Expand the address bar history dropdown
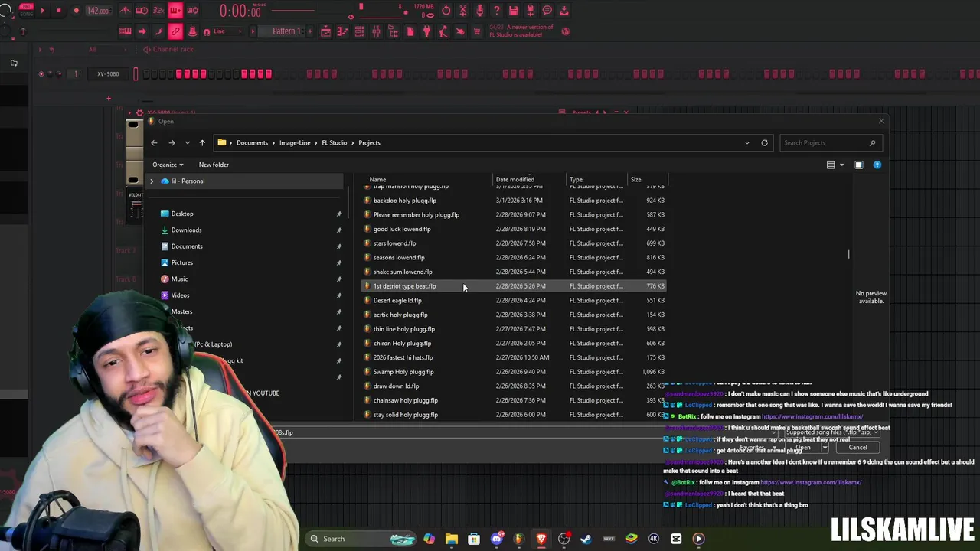The image size is (980, 551). (x=747, y=142)
